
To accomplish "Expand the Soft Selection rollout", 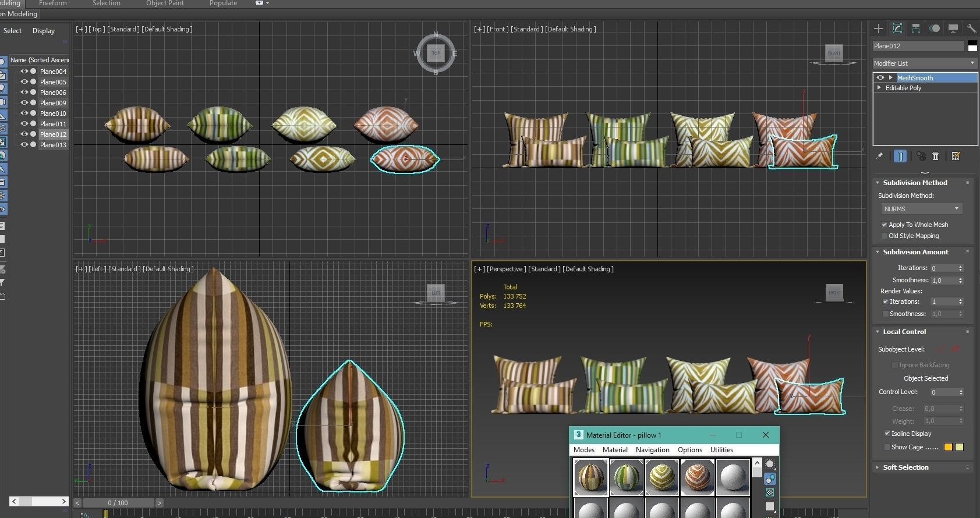I will point(905,467).
